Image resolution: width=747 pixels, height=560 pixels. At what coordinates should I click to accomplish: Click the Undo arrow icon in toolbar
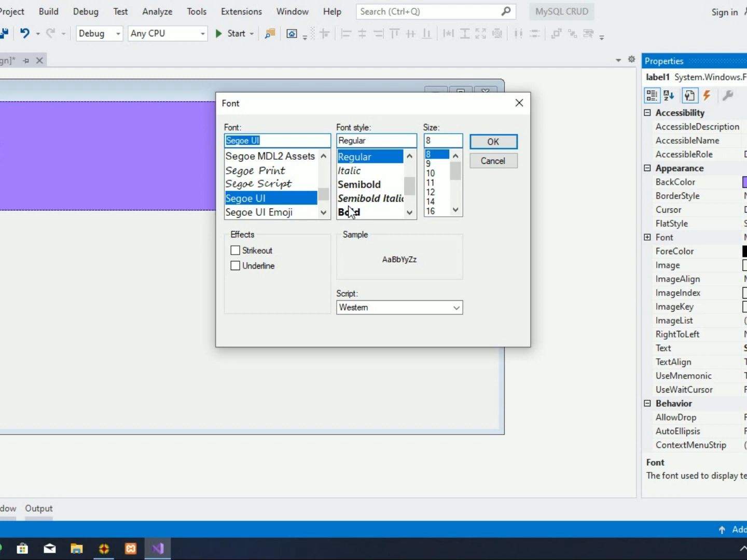[x=24, y=33]
